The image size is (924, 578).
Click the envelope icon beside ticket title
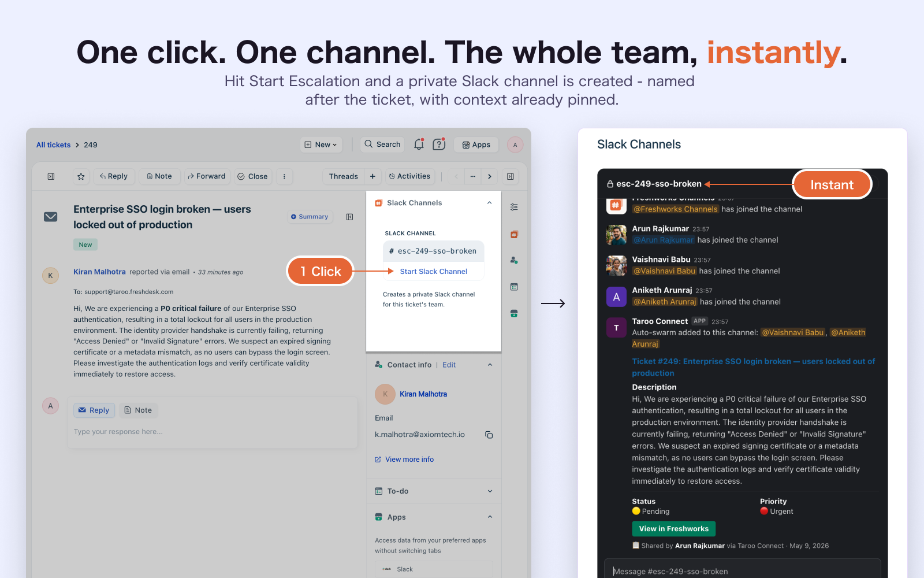pos(51,217)
